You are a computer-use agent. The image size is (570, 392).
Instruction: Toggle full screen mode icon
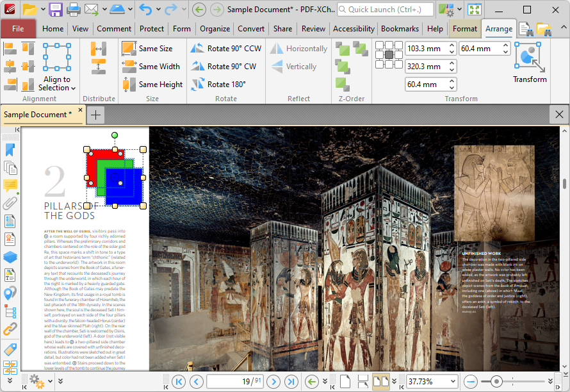coord(475,10)
